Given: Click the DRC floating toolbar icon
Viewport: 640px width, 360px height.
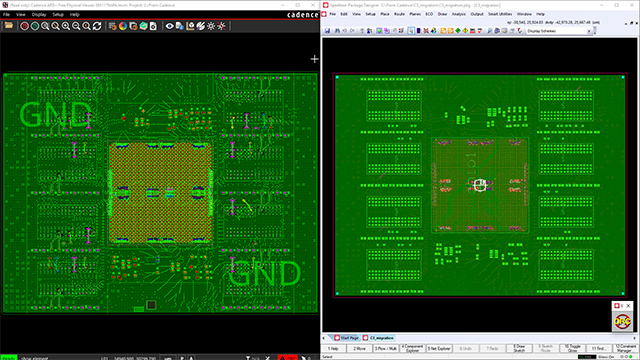Looking at the screenshot, I should click(x=622, y=321).
